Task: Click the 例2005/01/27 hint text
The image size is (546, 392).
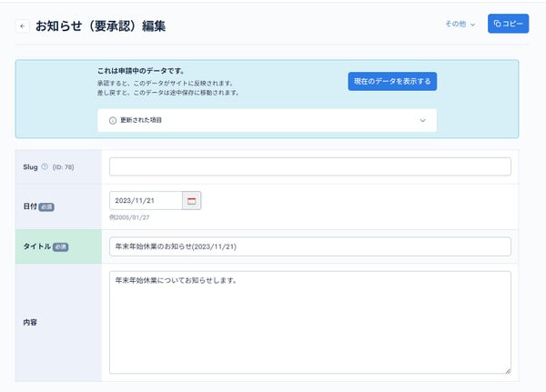Action: 129,217
